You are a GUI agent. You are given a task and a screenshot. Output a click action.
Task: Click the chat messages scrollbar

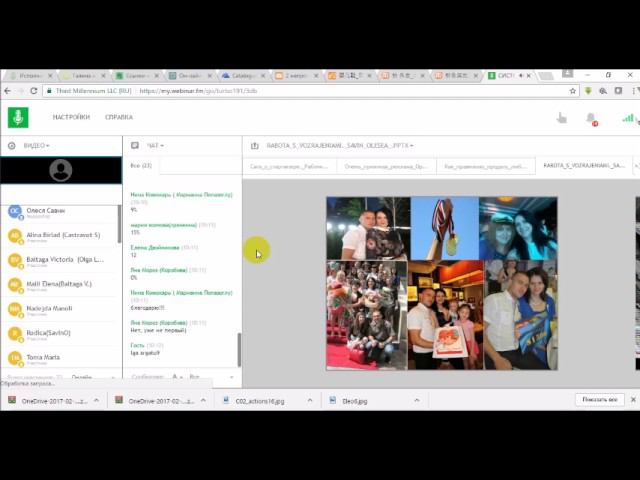click(x=239, y=350)
